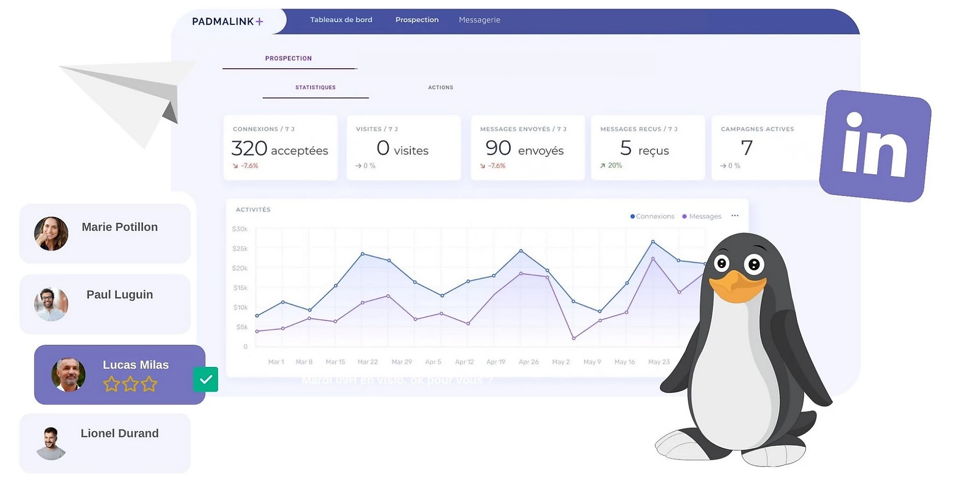Image resolution: width=980 pixels, height=490 pixels.
Task: Switch to the ACTIONS tab
Action: [x=440, y=88]
